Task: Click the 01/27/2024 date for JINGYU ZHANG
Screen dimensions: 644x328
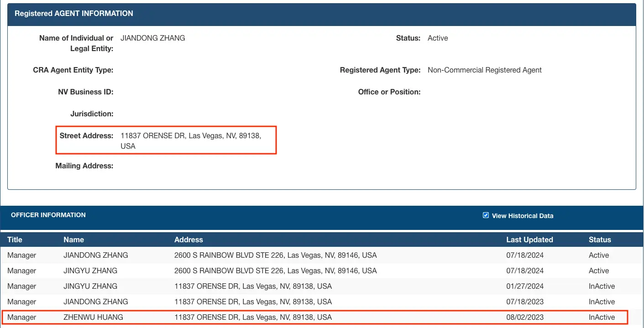Action: (525, 286)
